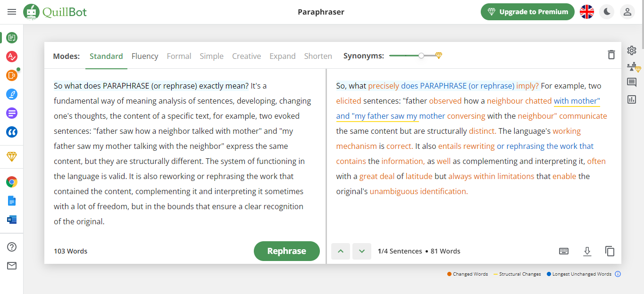Click the word "unambiguous" in output

[x=394, y=191]
